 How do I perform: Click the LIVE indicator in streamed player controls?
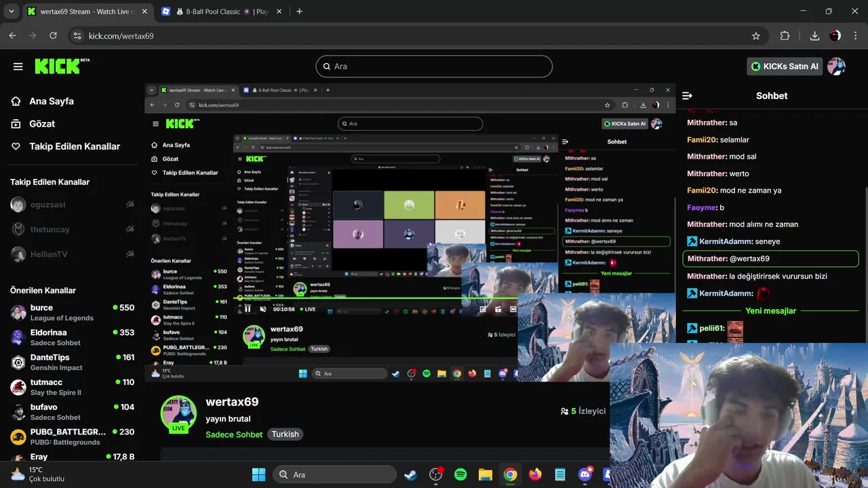[307, 309]
